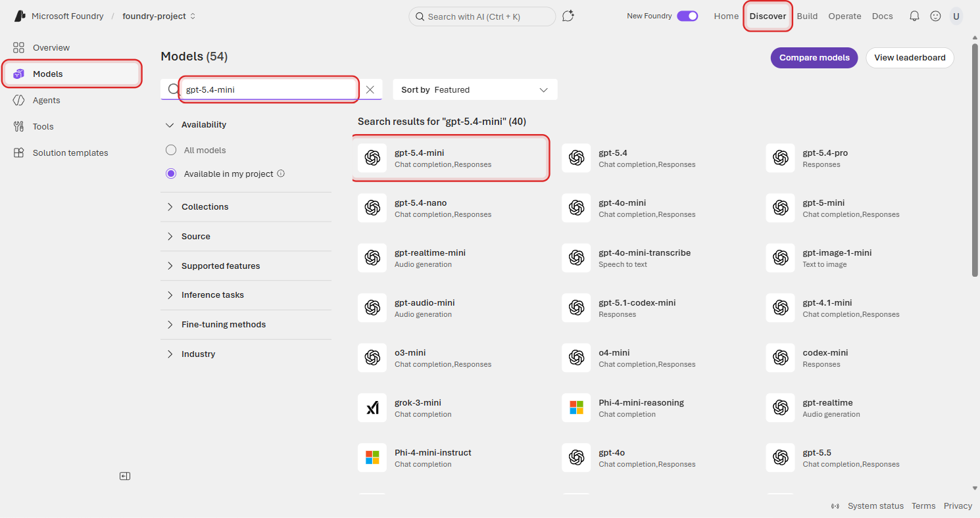Collapse the Availability filter section
The width and height of the screenshot is (980, 518).
tap(170, 125)
